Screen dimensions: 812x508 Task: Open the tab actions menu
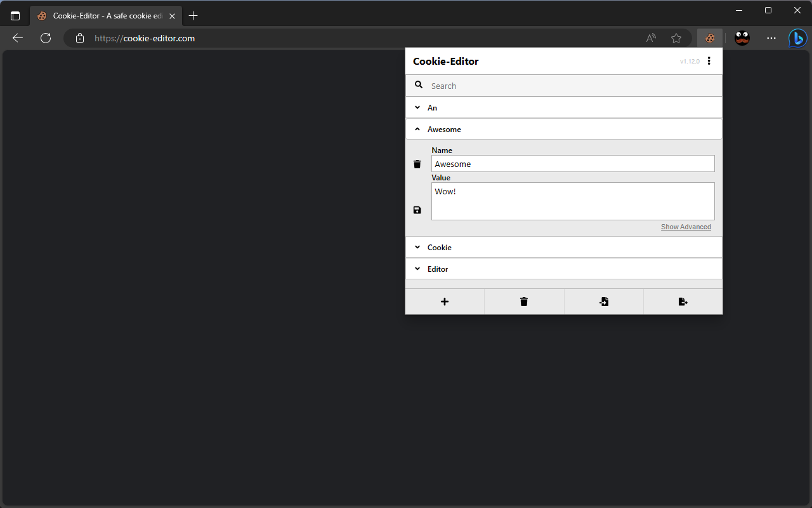pyautogui.click(x=15, y=16)
